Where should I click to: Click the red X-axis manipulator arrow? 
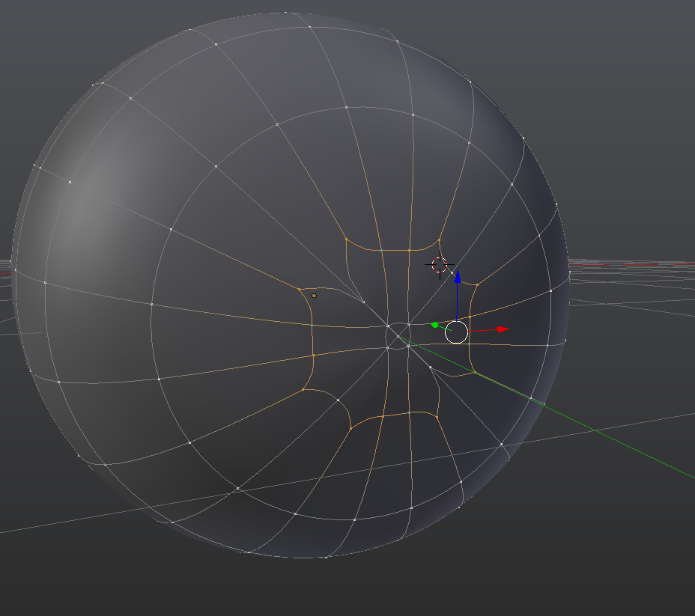(503, 329)
